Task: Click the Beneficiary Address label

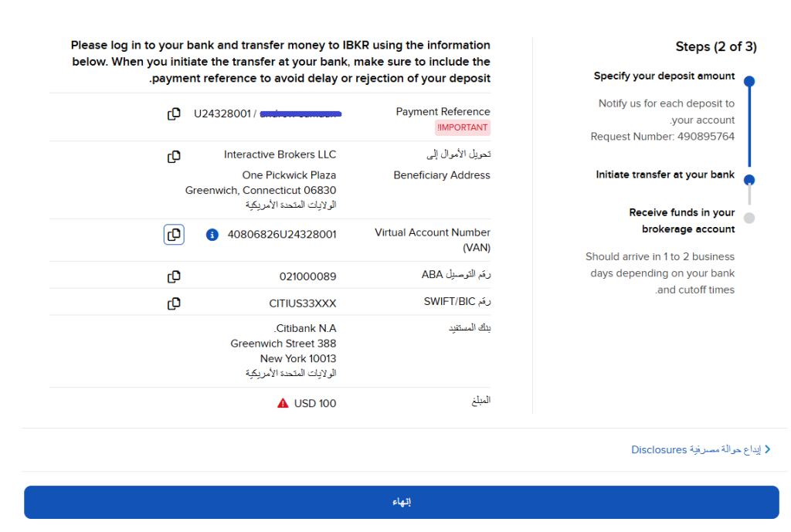Action: click(x=442, y=175)
